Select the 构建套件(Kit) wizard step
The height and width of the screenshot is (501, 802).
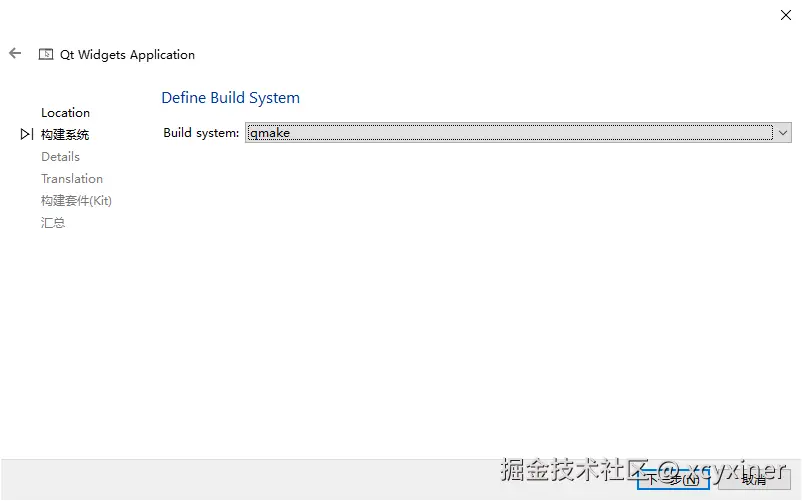click(76, 200)
